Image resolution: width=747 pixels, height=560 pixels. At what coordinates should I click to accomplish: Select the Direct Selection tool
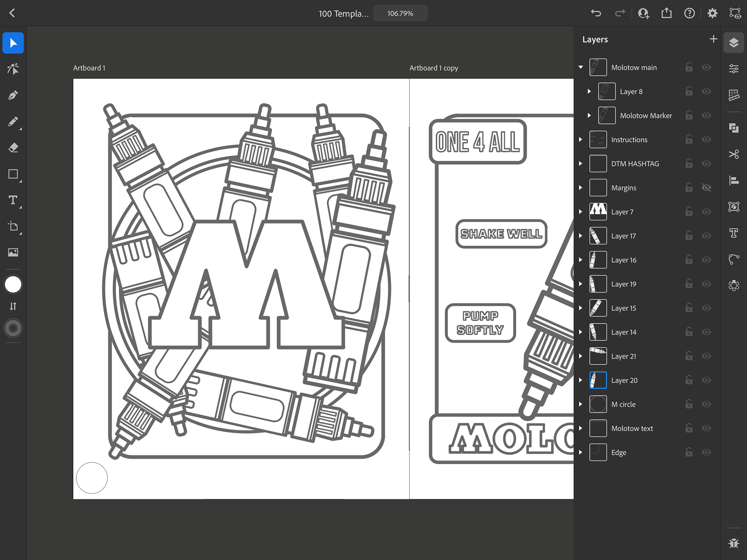pyautogui.click(x=13, y=69)
